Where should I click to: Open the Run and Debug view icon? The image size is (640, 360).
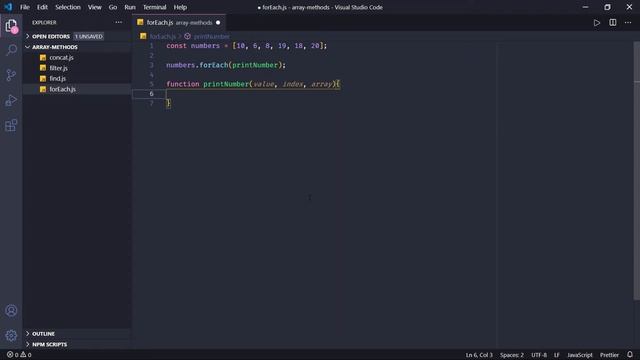coord(11,100)
